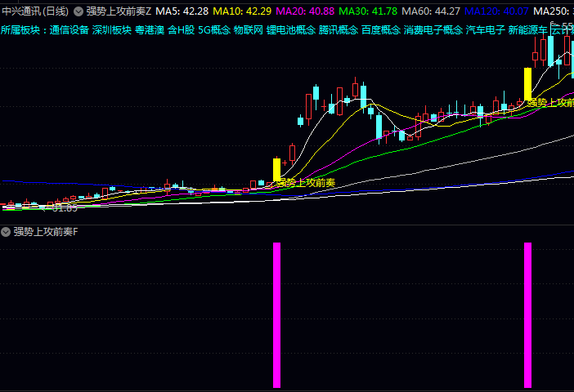This screenshot has width=574, height=392.
Task: Open the dropdown arrow beside 强势上攻前奏F
Action: point(6,232)
